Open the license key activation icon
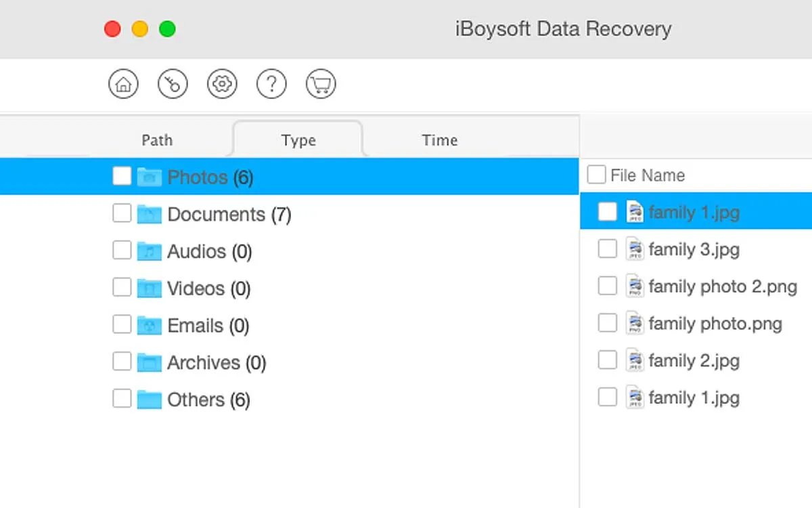 pos(173,85)
